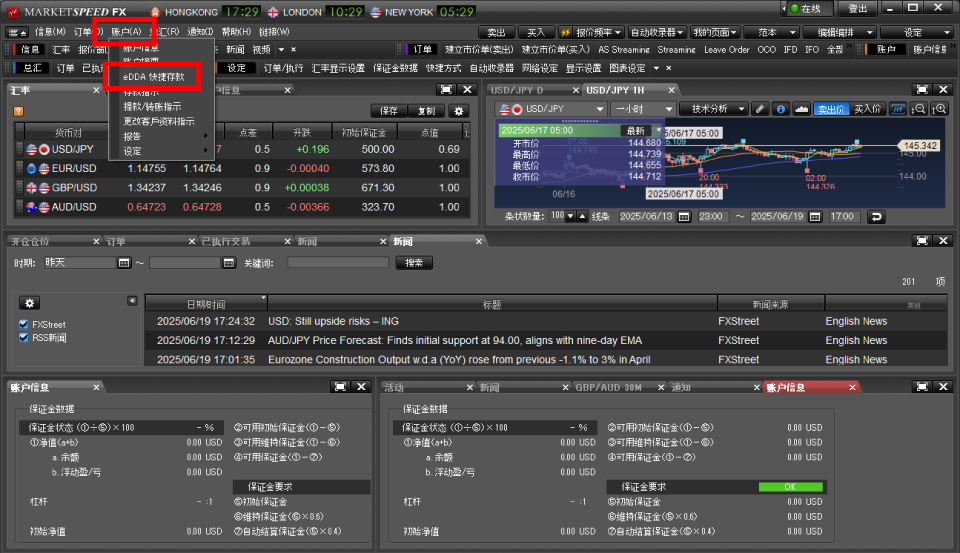Click the zoom in chart icon
Image resolution: width=960 pixels, height=553 pixels.
click(x=939, y=109)
